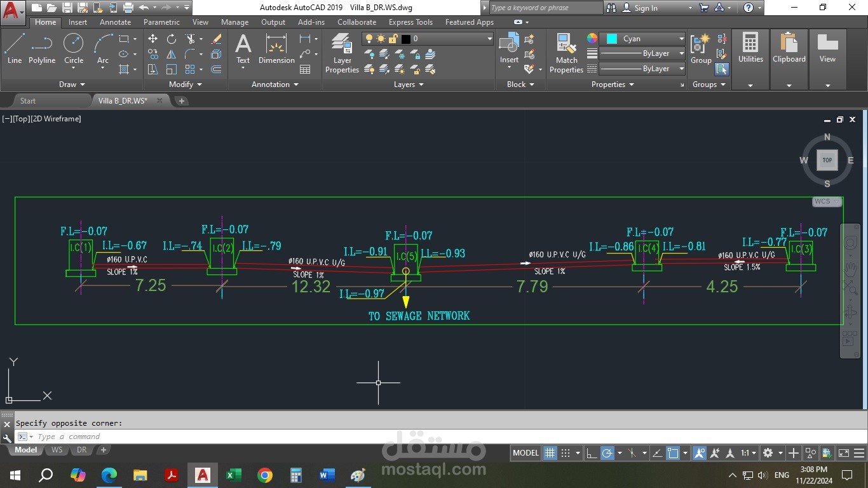This screenshot has height=488, width=868.
Task: Activate the Rectangular Array tool
Action: coord(190,69)
